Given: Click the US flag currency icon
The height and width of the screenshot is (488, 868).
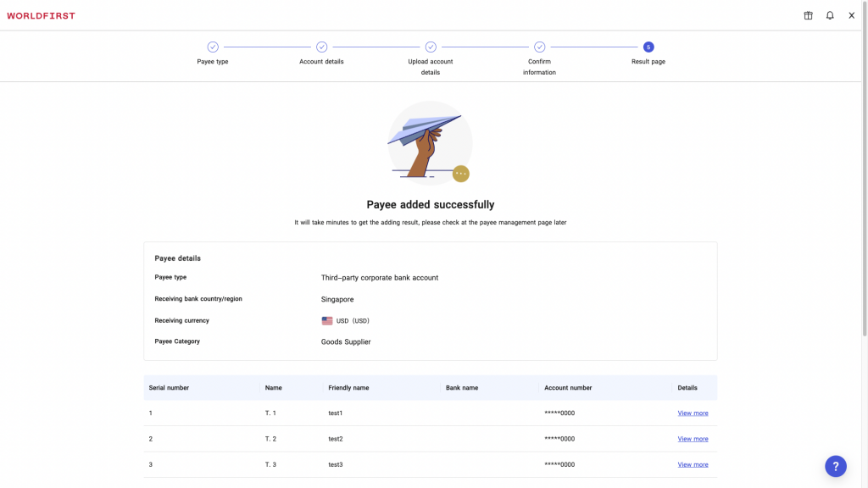Looking at the screenshot, I should pyautogui.click(x=327, y=321).
